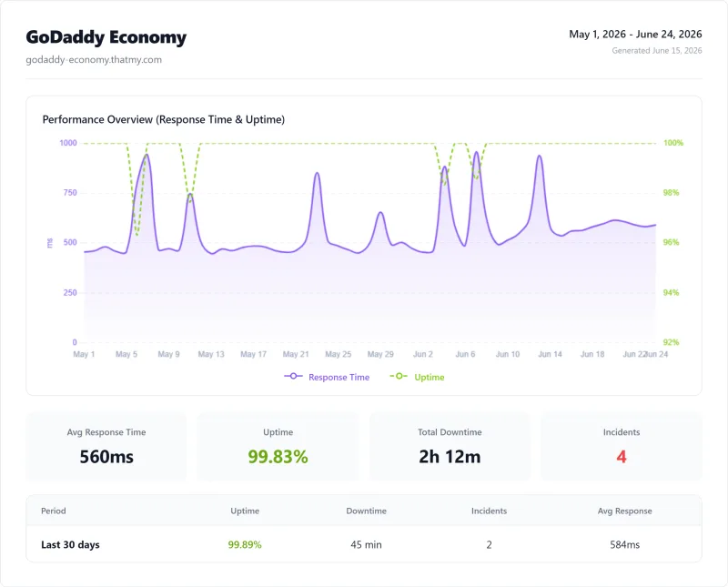
Task: Click the Total Downtime card label
Action: coord(450,432)
